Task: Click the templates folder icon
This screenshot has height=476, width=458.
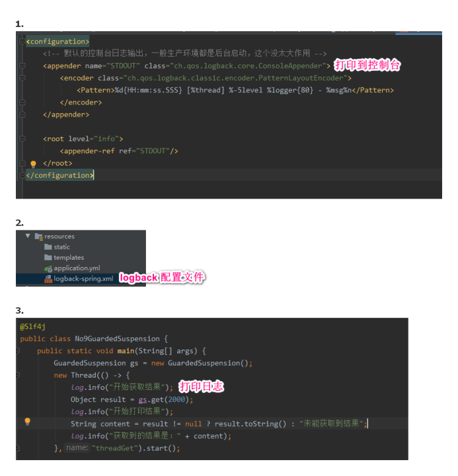Action: tap(48, 257)
